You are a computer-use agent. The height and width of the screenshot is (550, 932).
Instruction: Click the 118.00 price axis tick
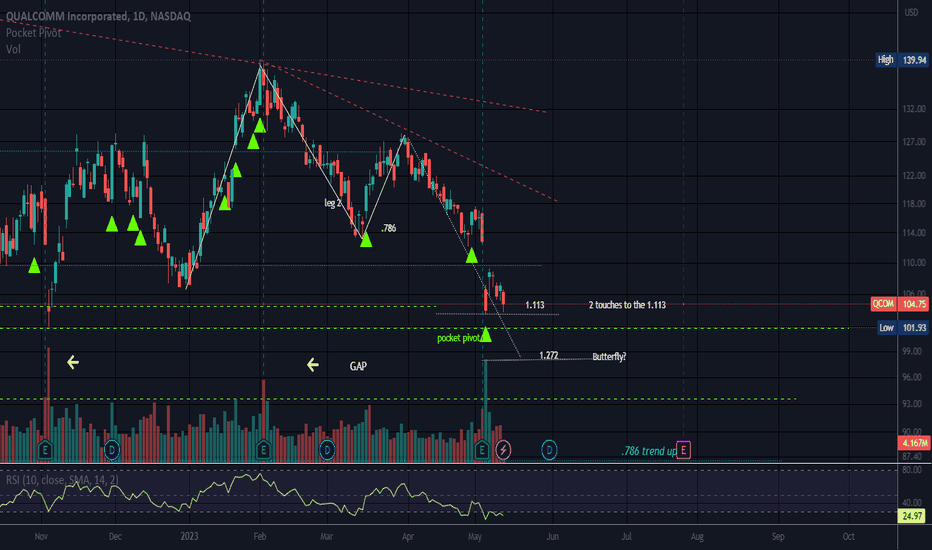[914, 204]
